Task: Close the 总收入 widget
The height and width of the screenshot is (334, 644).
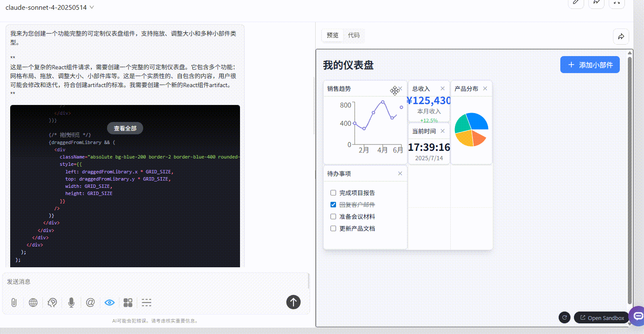Action: click(443, 88)
